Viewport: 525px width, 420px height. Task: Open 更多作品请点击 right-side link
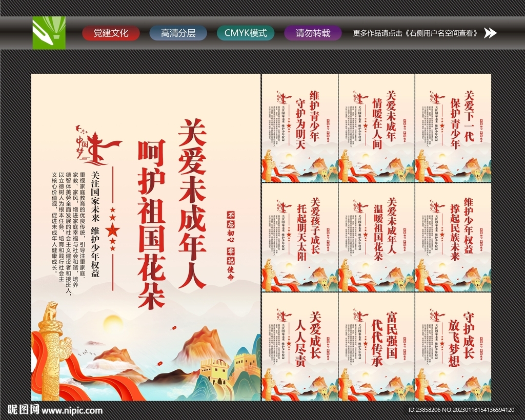coord(415,33)
